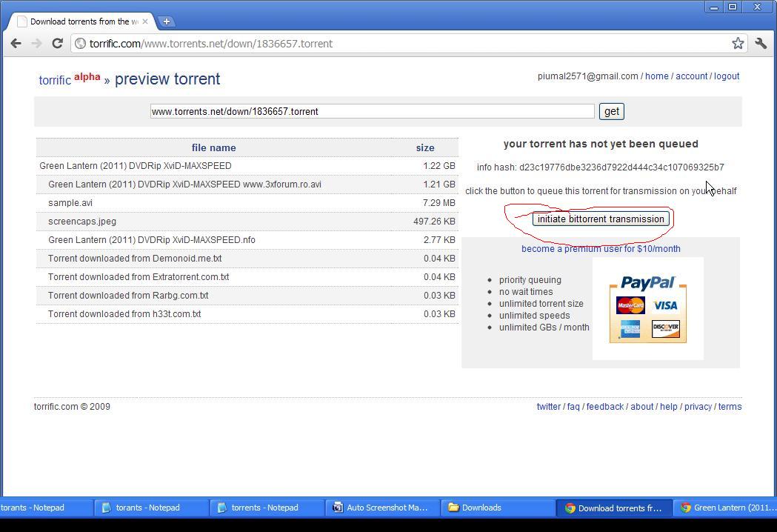777x532 pixels.
Task: Open the about footer link
Action: tap(641, 407)
